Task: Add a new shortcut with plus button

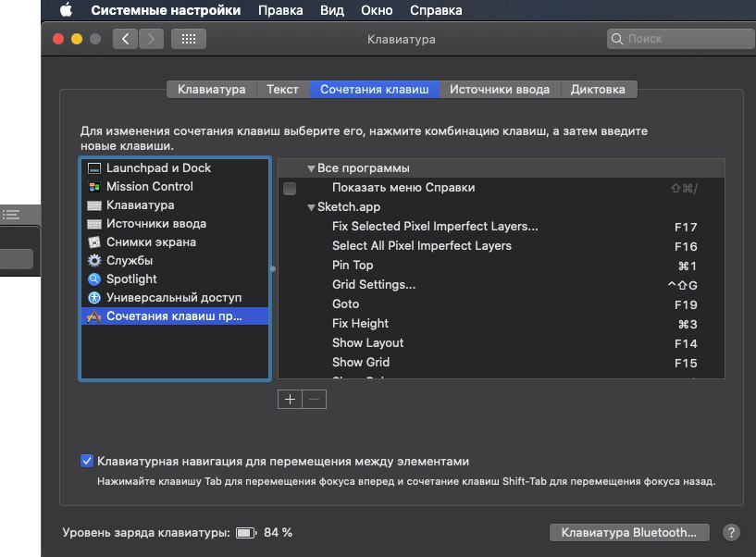Action: point(290,400)
